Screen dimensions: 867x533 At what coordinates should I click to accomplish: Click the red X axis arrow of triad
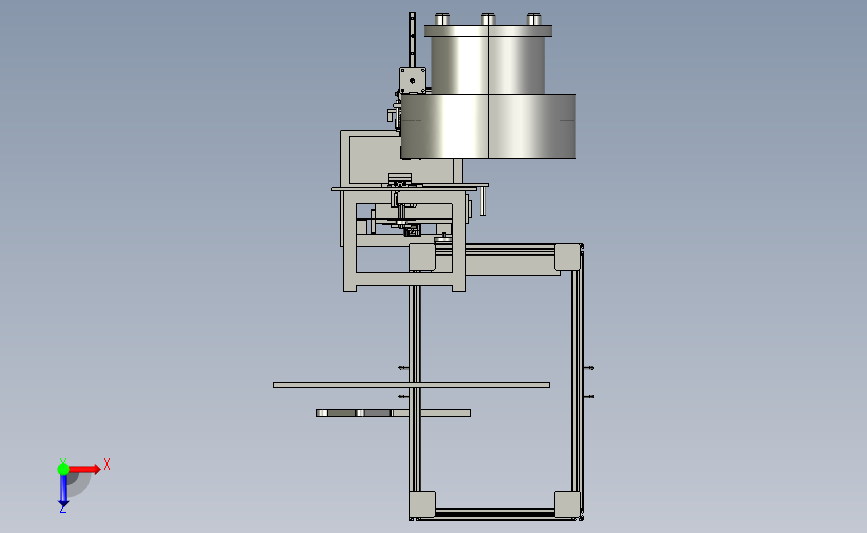point(85,469)
